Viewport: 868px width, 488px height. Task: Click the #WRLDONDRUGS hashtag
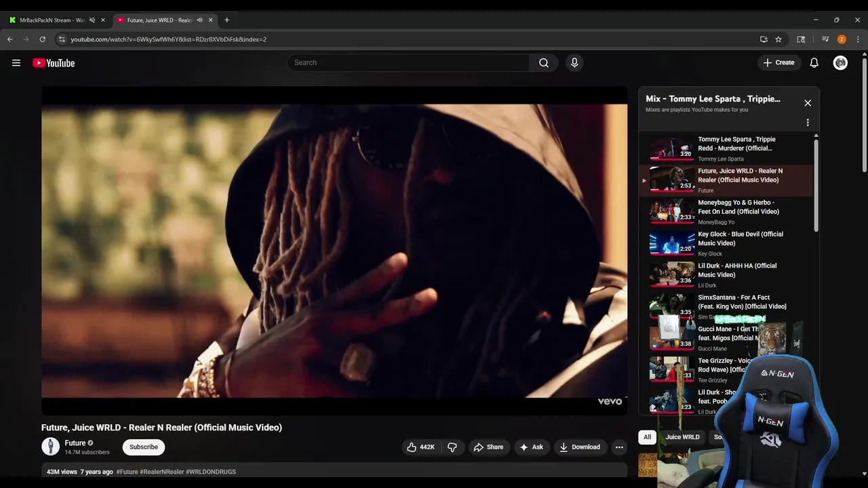click(211, 472)
